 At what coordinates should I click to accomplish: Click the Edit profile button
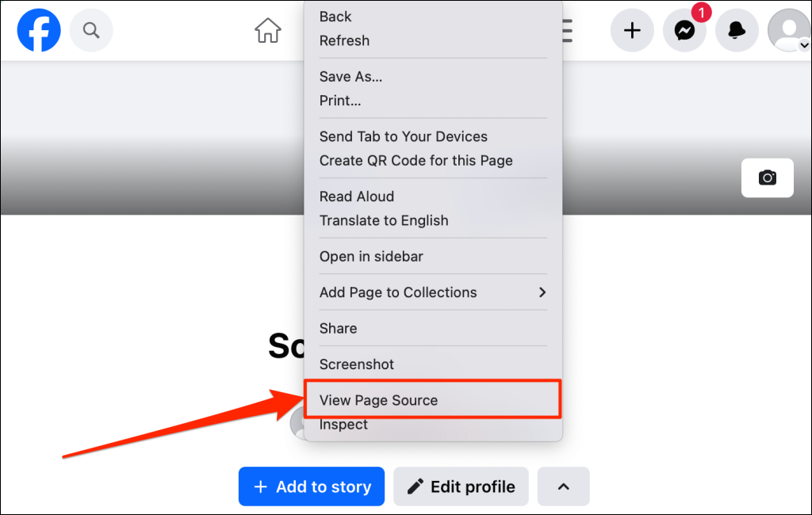click(461, 486)
